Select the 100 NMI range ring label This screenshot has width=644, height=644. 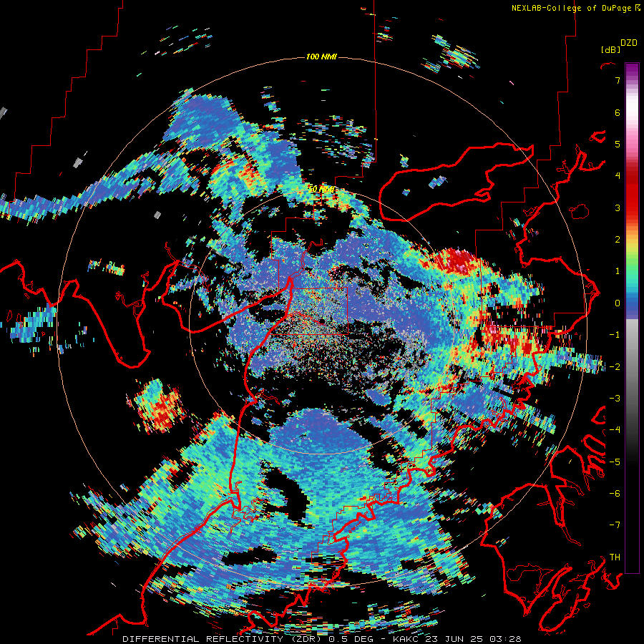tap(321, 57)
